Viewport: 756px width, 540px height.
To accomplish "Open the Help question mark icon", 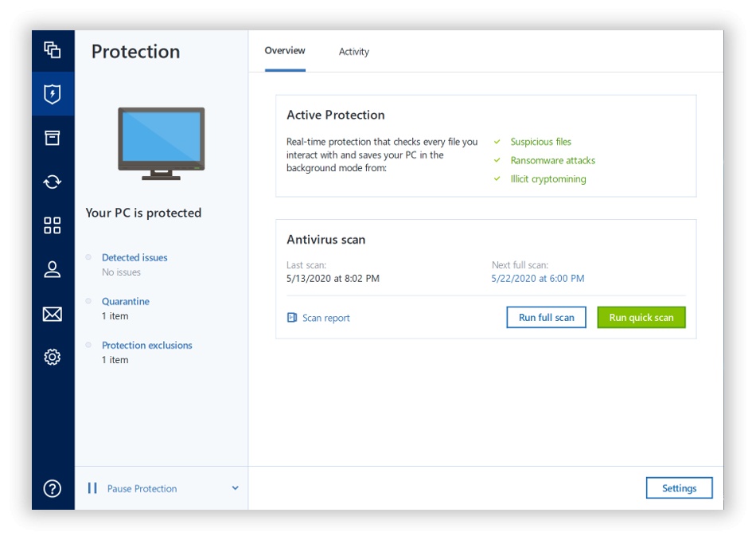I will (53, 488).
